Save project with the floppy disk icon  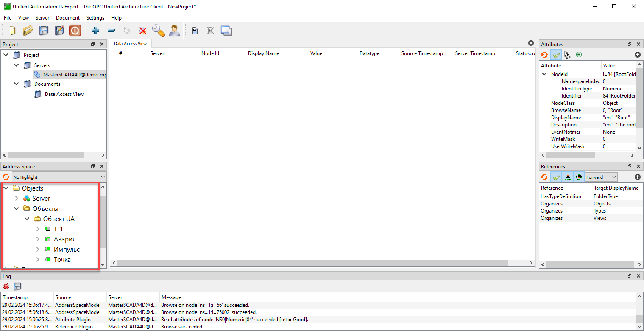(44, 31)
